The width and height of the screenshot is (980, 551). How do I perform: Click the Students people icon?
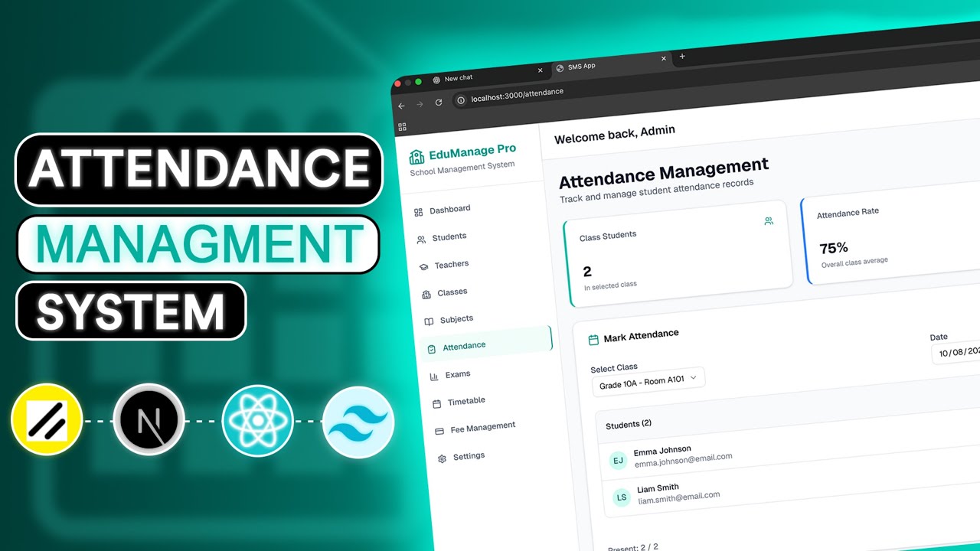pos(421,240)
